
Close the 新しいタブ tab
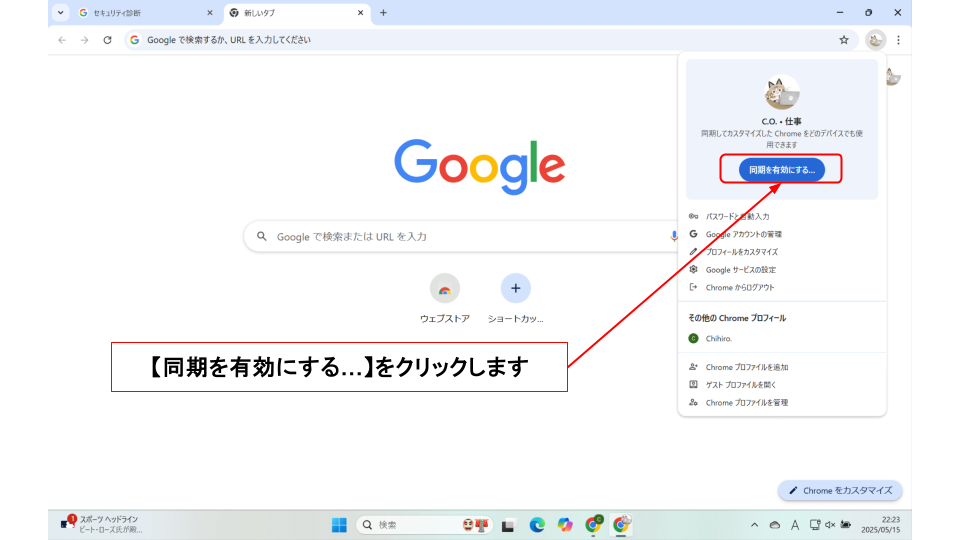coord(361,13)
